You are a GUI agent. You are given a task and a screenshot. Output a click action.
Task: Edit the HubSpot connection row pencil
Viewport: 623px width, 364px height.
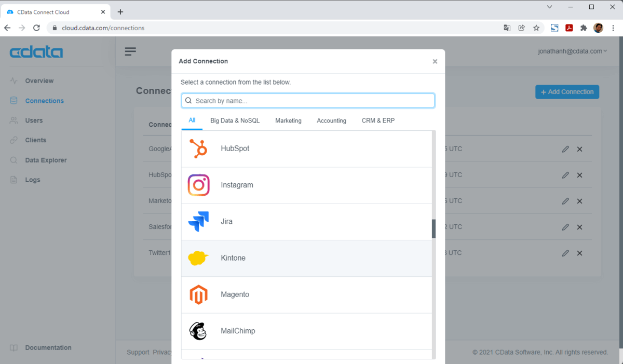tap(565, 175)
